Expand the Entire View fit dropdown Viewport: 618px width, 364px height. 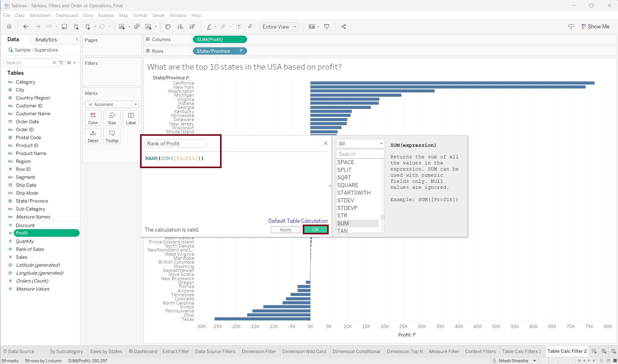point(295,27)
